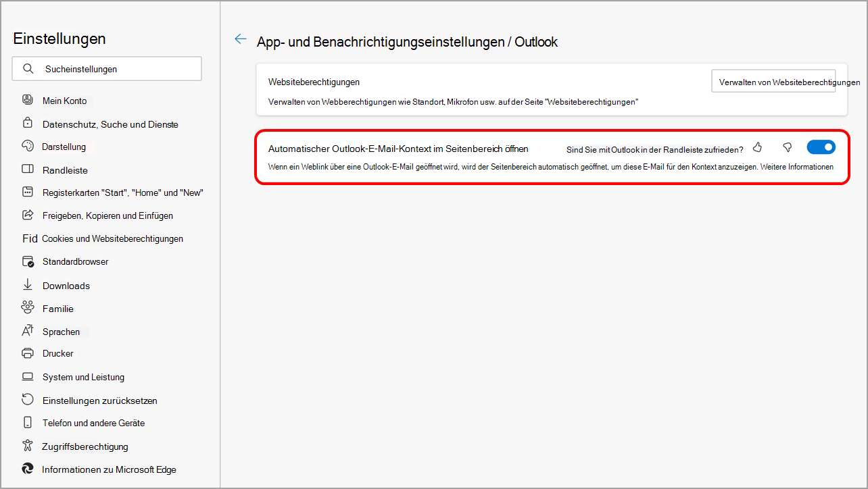Screen dimensions: 868x489
Task: Select Darstellung settings page
Action: [64, 147]
